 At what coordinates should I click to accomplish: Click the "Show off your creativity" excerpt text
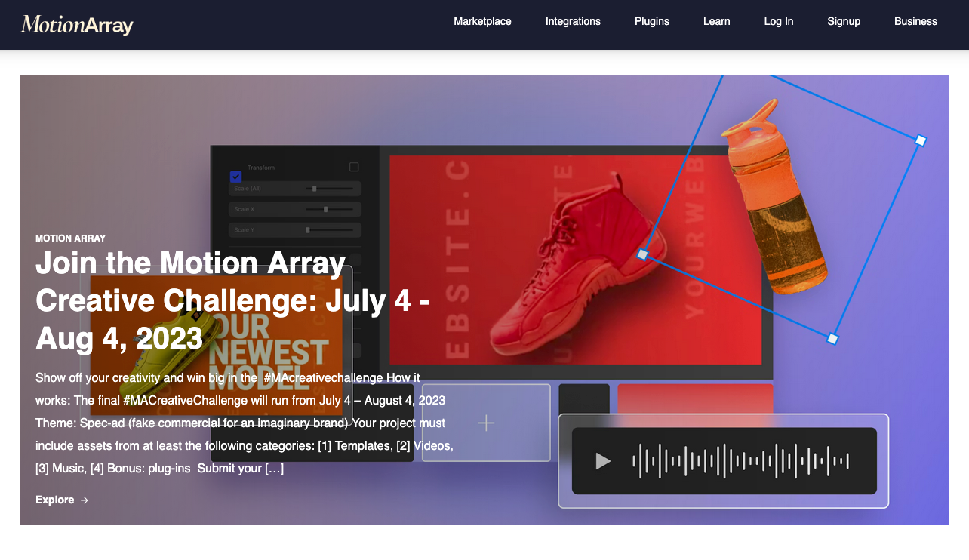click(x=245, y=423)
